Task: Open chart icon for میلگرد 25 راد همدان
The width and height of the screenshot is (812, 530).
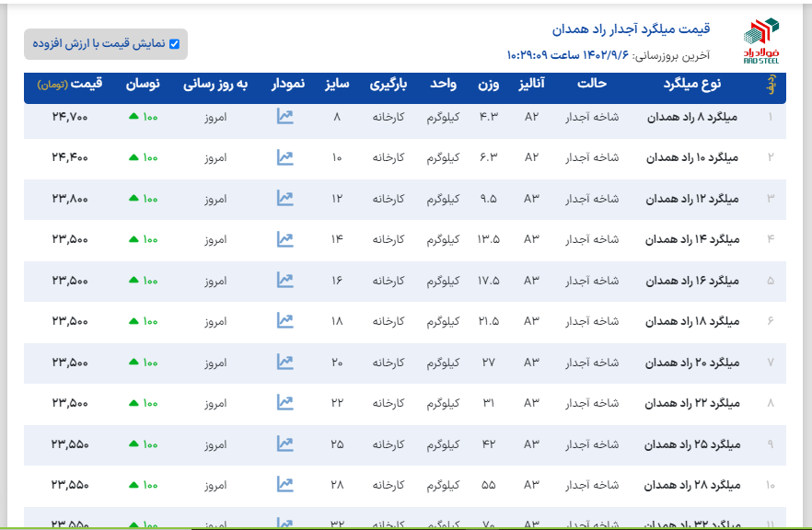Action: click(284, 444)
